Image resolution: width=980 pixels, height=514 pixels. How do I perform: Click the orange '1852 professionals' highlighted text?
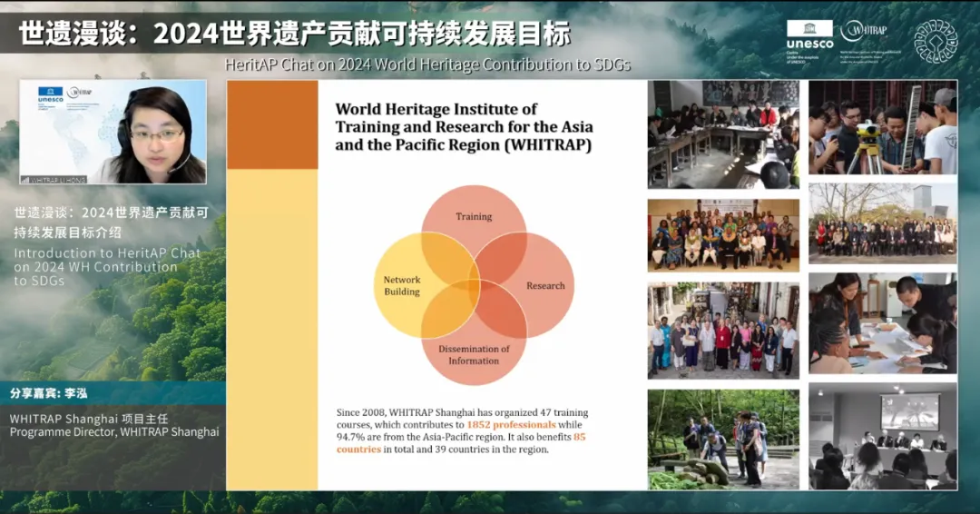tap(511, 425)
